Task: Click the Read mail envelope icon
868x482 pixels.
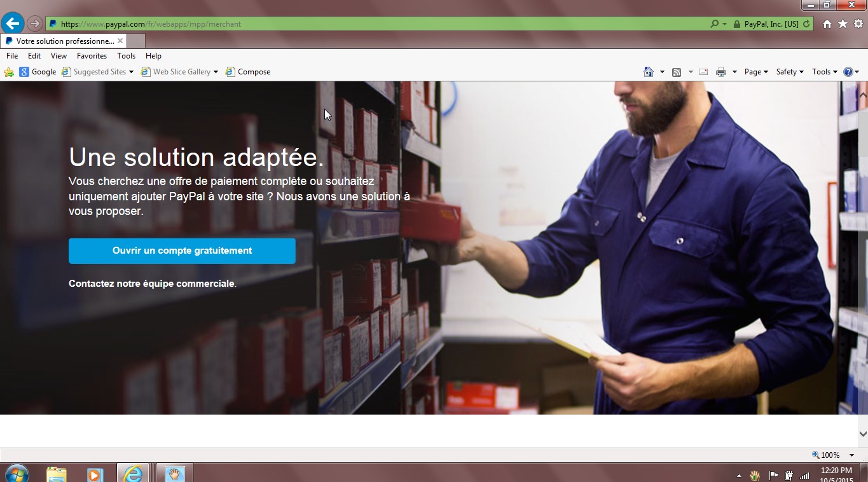Action: click(x=703, y=72)
